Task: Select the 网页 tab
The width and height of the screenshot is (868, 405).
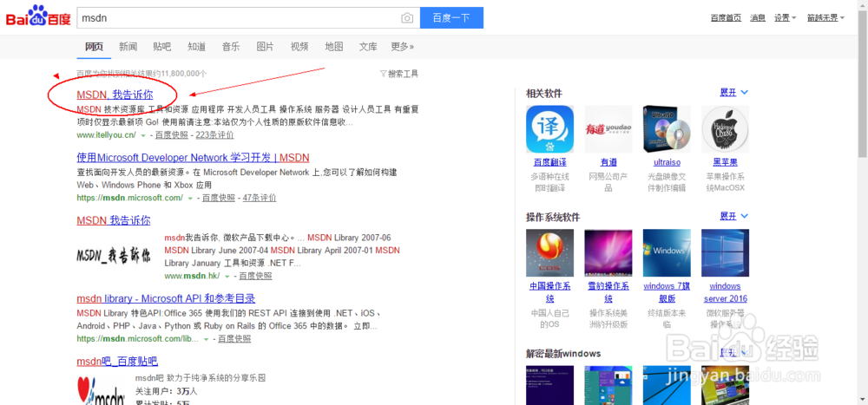Action: click(94, 47)
